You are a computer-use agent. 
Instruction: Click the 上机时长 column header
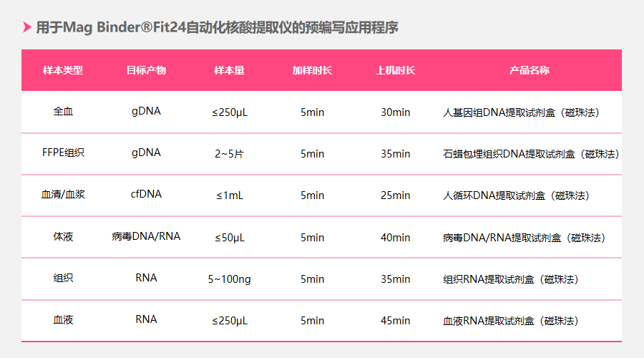pos(395,70)
